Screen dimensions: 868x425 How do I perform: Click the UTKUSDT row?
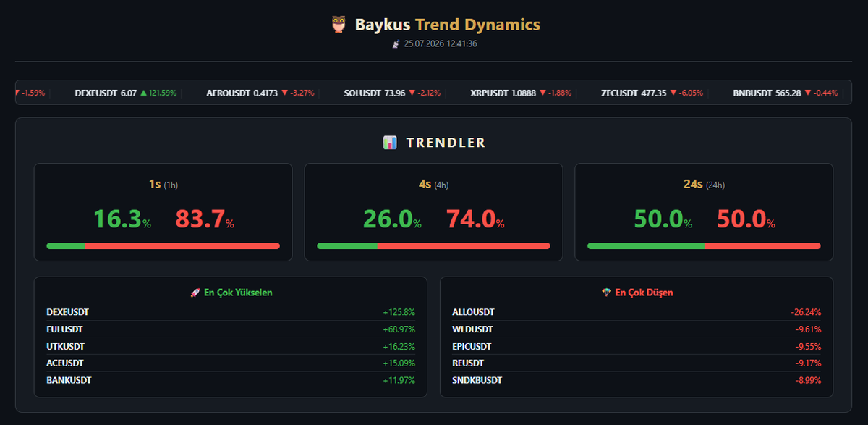pyautogui.click(x=231, y=346)
